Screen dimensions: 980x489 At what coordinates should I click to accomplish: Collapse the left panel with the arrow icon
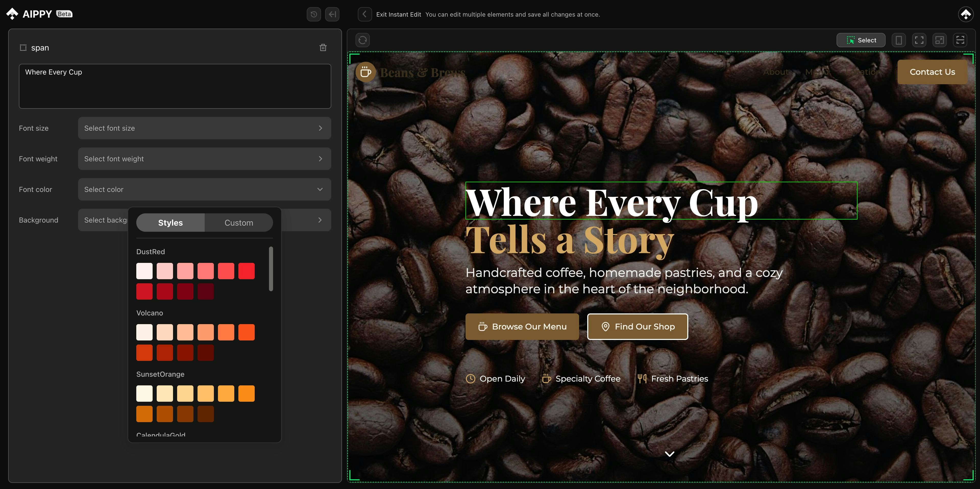click(332, 15)
